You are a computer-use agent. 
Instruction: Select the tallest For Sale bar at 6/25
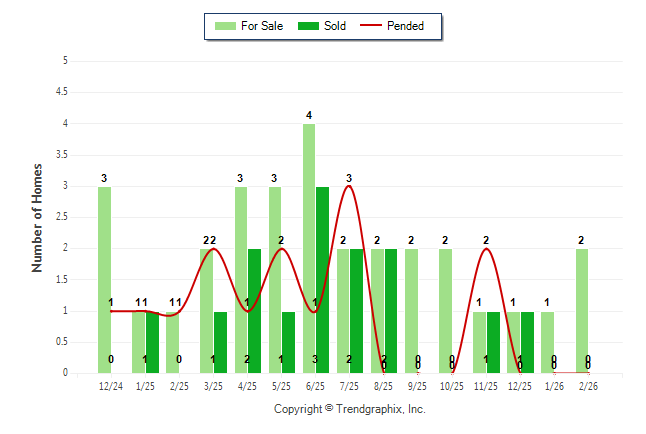[x=309, y=248]
